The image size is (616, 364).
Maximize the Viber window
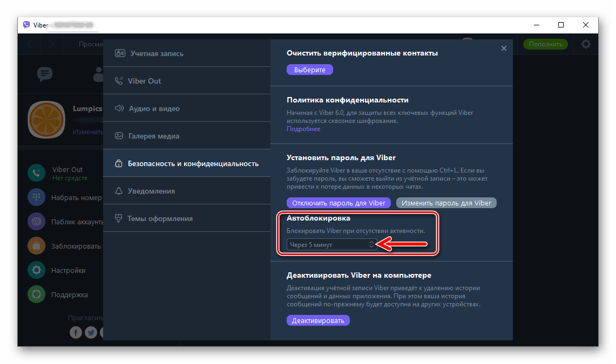[x=561, y=25]
